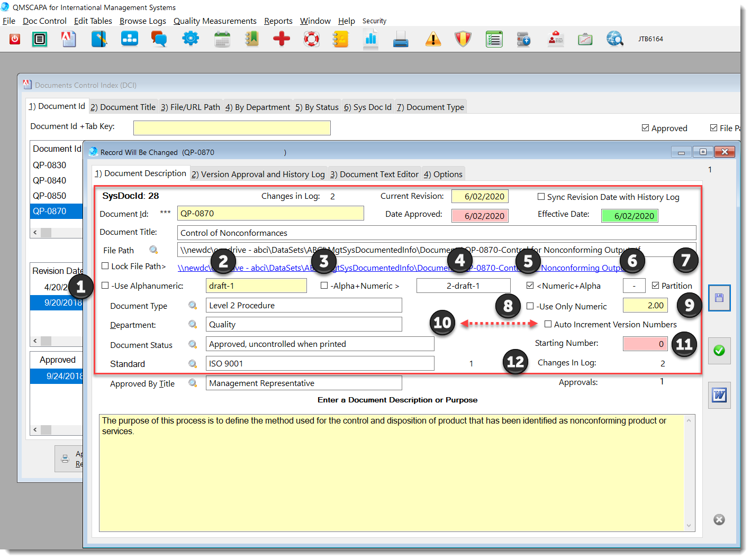Click the magnifier next to Document Type

[x=193, y=305]
